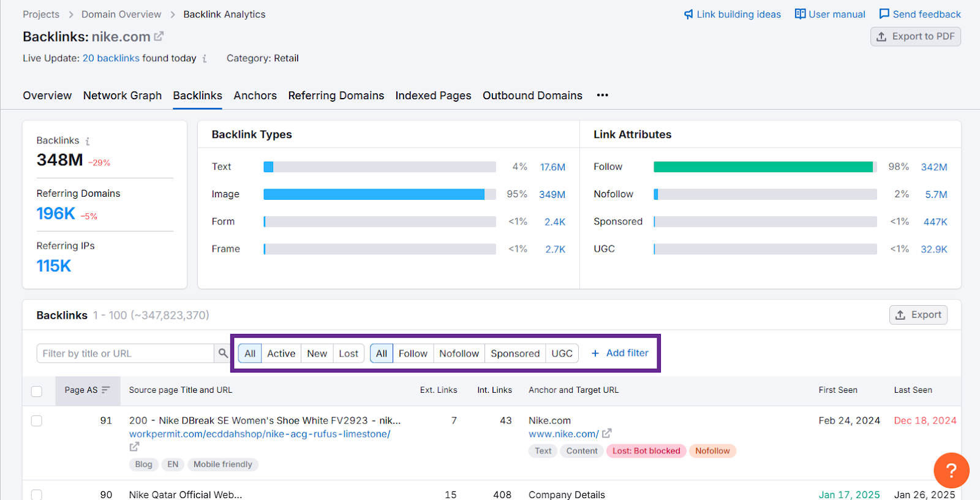Focus the Filter by title or URL field
The width and height of the screenshot is (980, 500).
click(126, 354)
